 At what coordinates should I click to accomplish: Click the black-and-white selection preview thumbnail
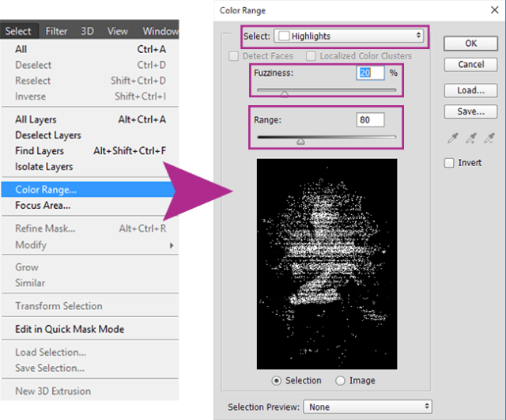pos(327,262)
